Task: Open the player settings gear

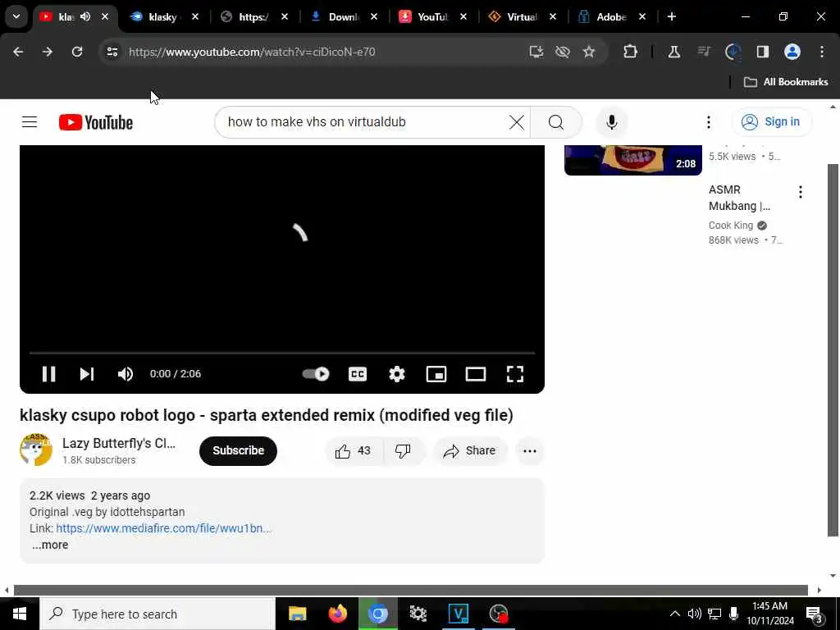Action: click(396, 374)
